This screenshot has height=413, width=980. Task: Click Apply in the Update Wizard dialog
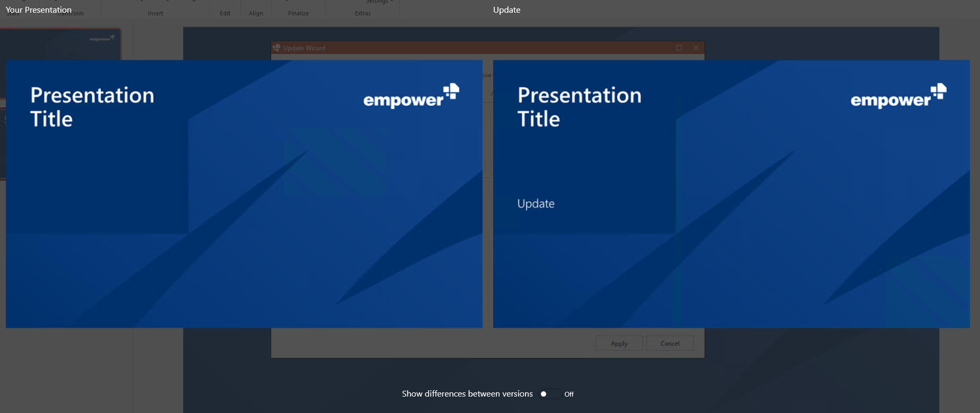tap(619, 343)
